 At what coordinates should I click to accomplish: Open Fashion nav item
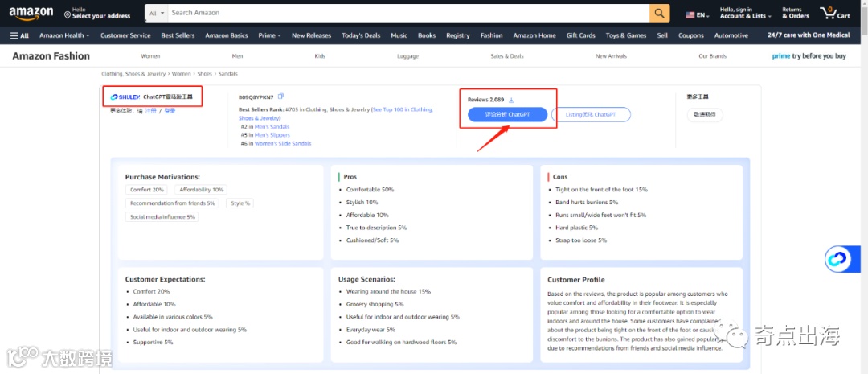click(492, 35)
